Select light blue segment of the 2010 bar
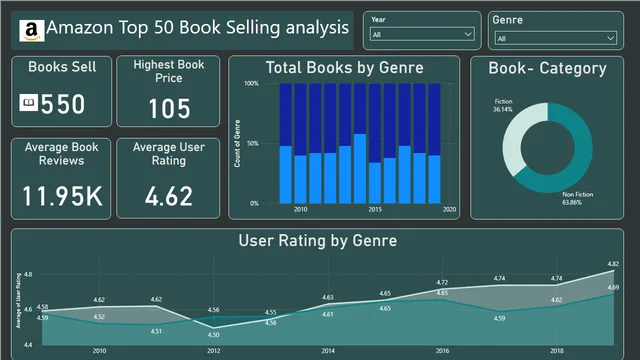 pyautogui.click(x=300, y=179)
